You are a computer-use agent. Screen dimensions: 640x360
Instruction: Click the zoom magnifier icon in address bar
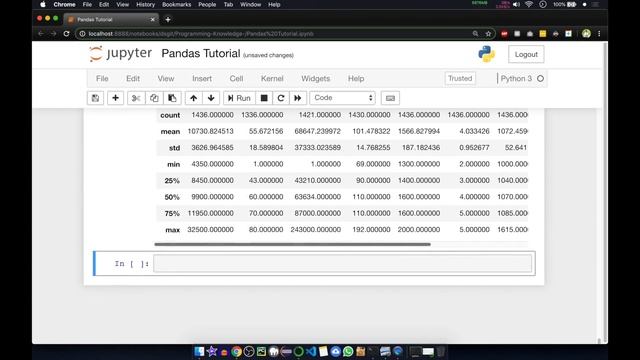pos(476,34)
